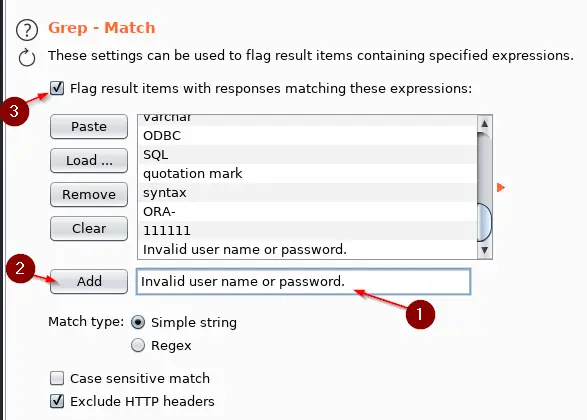Image resolution: width=587 pixels, height=420 pixels.
Task: Select the ODBC entry in list
Action: [307, 136]
